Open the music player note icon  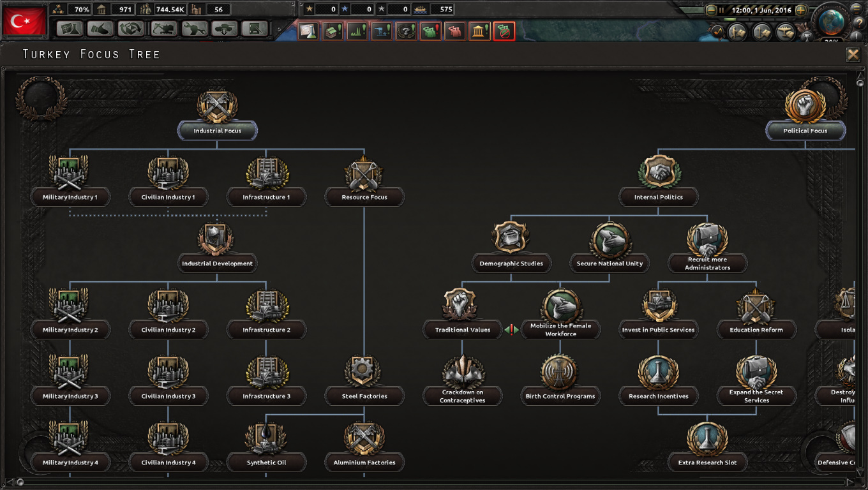click(717, 31)
